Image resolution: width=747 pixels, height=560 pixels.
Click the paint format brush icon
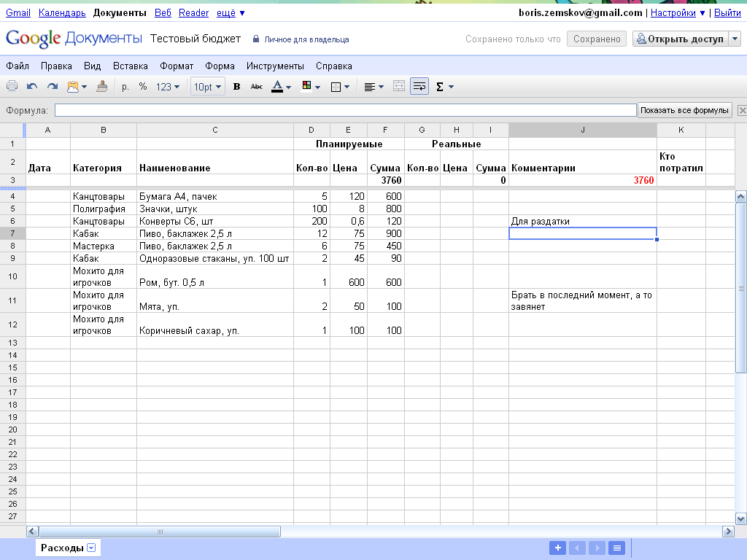[x=101, y=87]
